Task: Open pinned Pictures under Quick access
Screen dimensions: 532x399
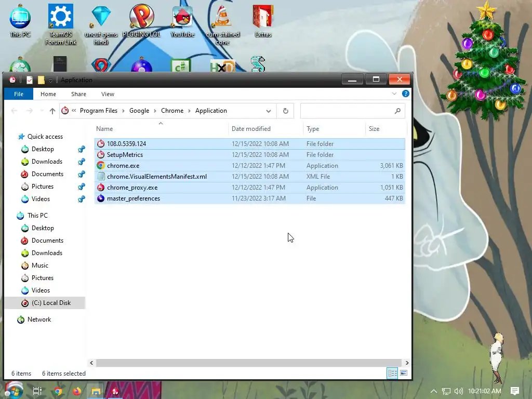Action: tap(43, 187)
